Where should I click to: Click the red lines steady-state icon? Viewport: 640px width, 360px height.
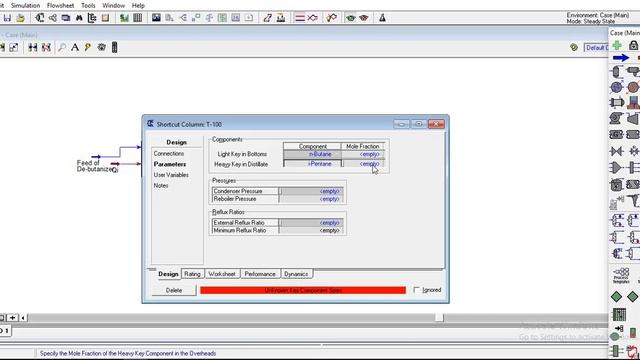(300, 18)
